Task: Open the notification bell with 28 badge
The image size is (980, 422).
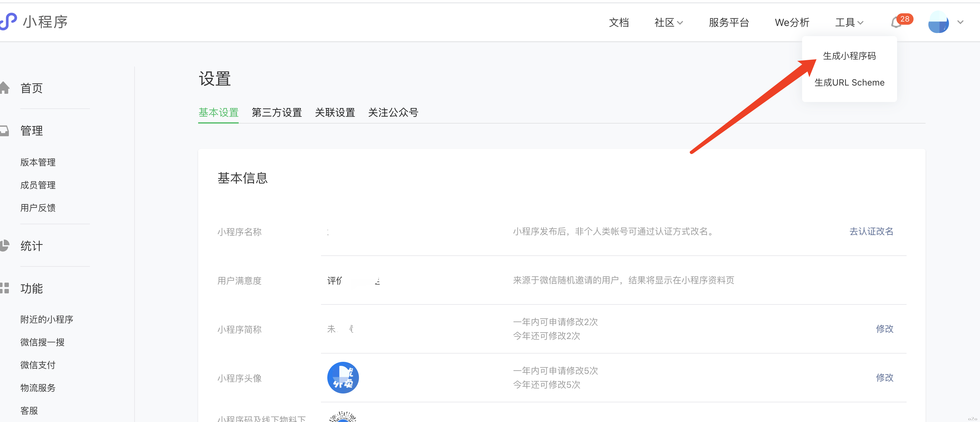Action: point(896,22)
